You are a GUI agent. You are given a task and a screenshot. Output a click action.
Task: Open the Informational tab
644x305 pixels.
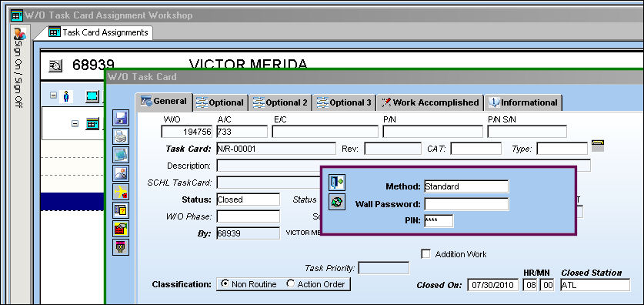pos(523,102)
